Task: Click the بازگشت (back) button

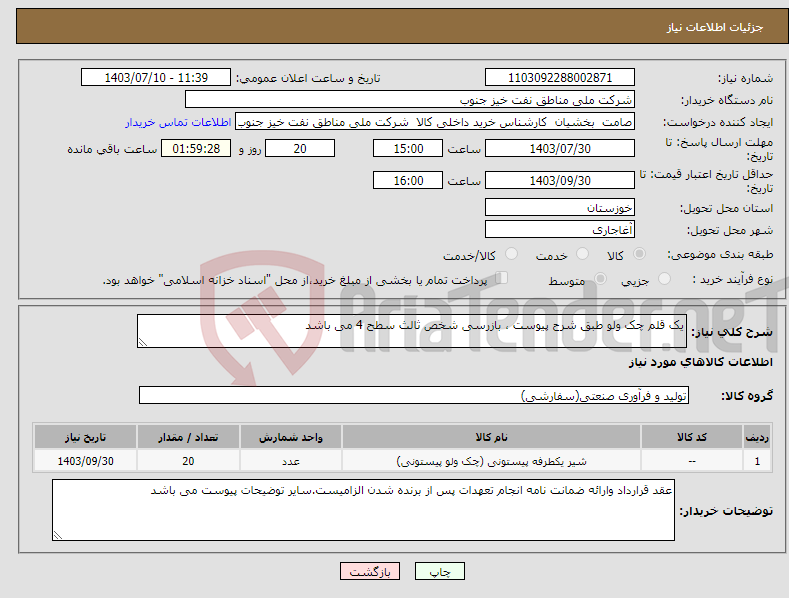Action: click(369, 571)
